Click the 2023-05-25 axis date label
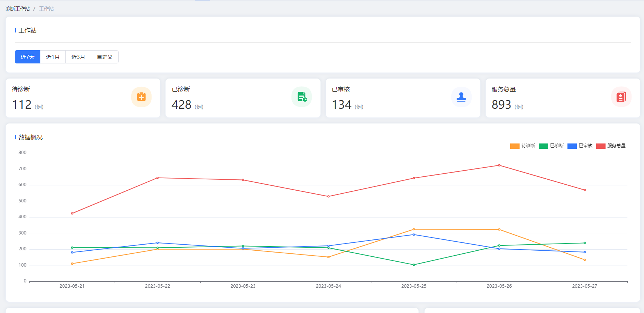 [x=414, y=286]
